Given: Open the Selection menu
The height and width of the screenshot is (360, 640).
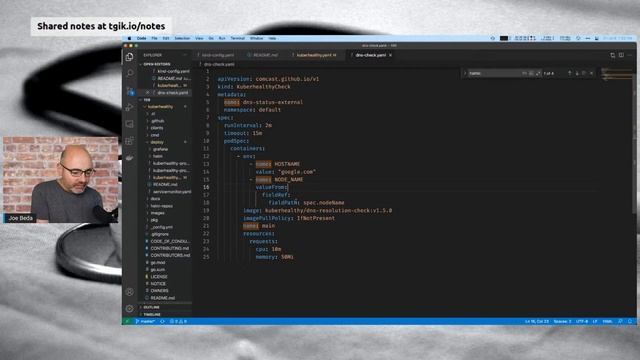Looking at the screenshot, I should coord(182,38).
